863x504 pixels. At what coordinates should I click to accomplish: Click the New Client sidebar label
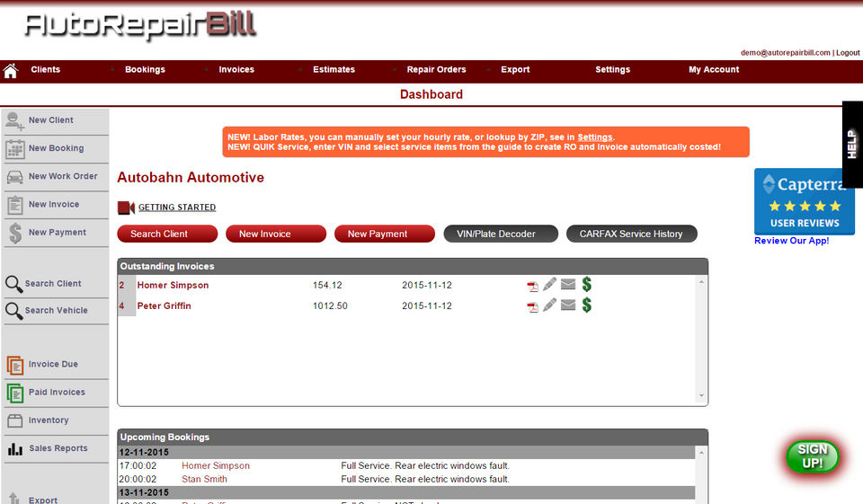tap(50, 120)
